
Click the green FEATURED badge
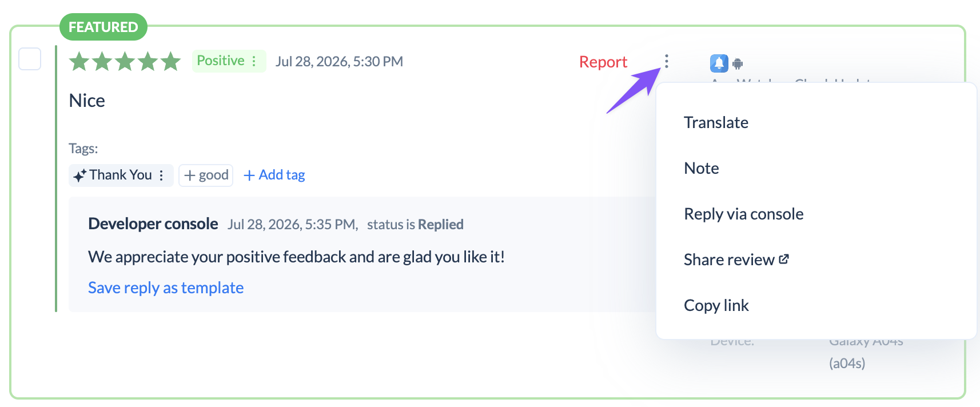tap(103, 27)
